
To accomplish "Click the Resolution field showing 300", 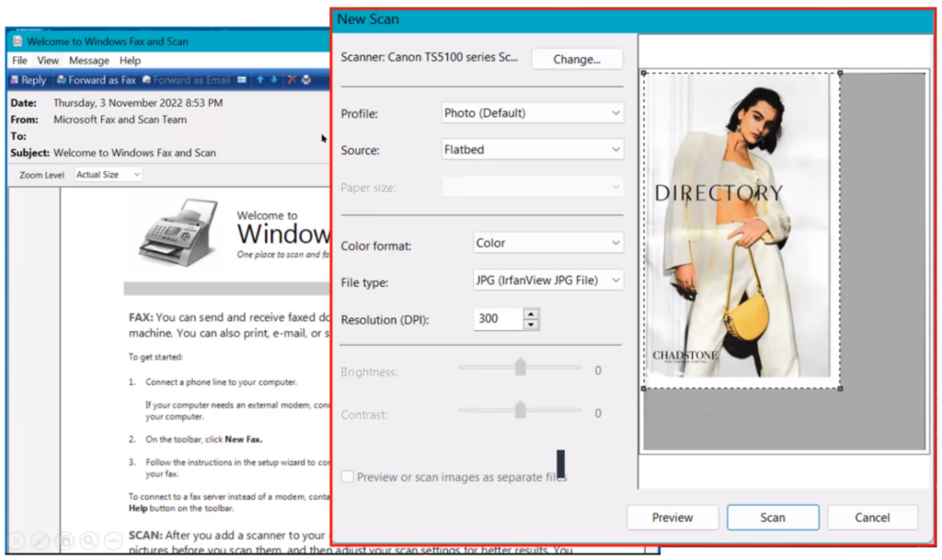I will coord(499,319).
